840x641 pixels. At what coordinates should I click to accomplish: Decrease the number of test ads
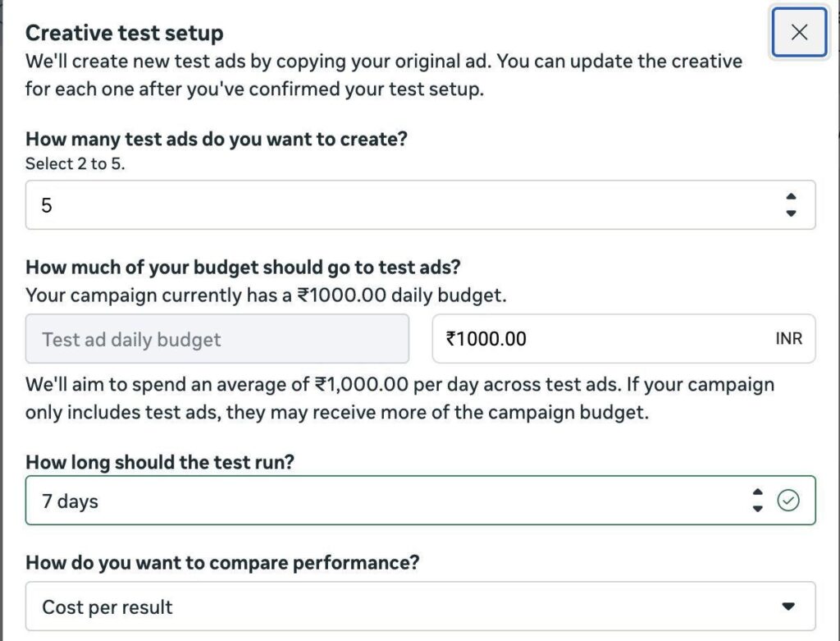pos(790,213)
